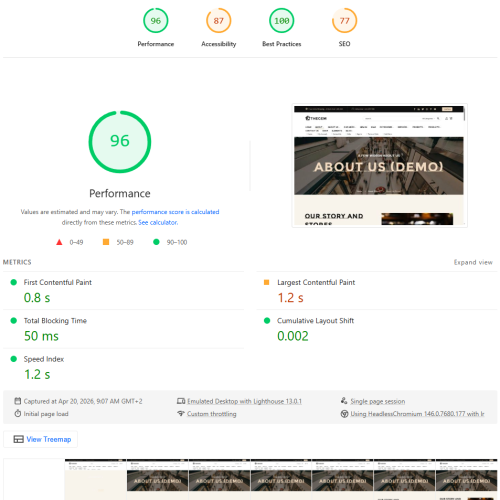Open the Custom throttling link

pyautogui.click(x=211, y=414)
